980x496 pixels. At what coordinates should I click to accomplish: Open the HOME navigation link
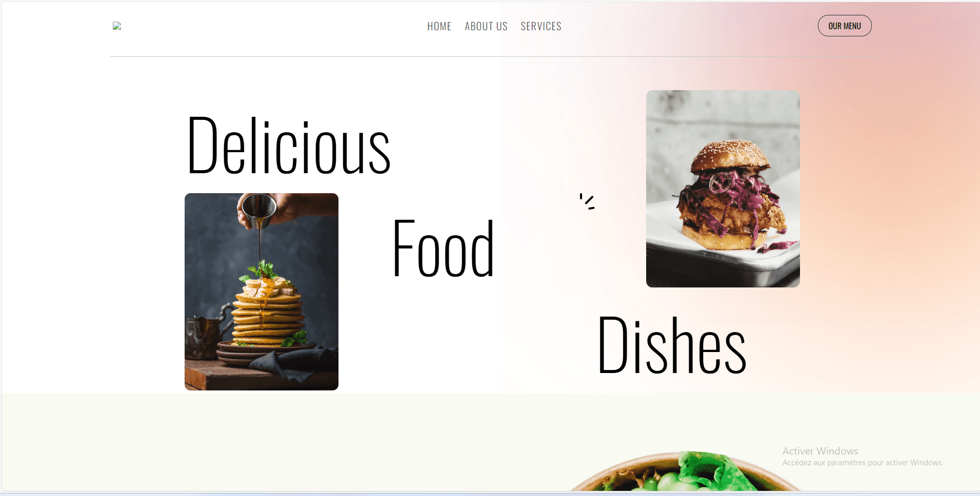click(439, 26)
